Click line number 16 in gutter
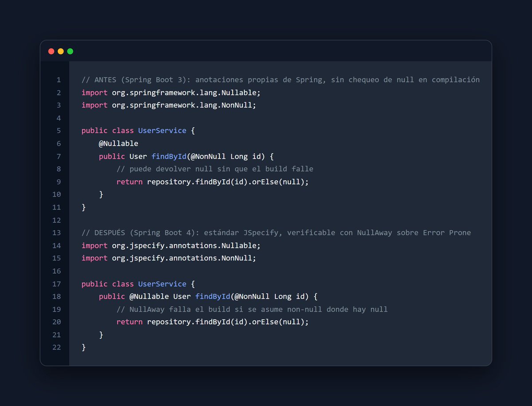 point(56,271)
